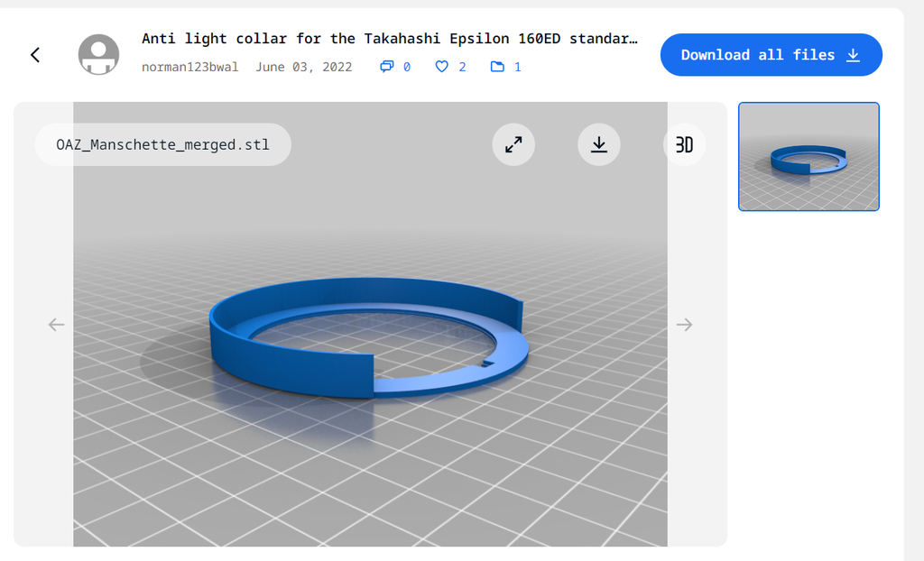The image size is (924, 561).
Task: Show the previous model image
Action: click(x=57, y=325)
